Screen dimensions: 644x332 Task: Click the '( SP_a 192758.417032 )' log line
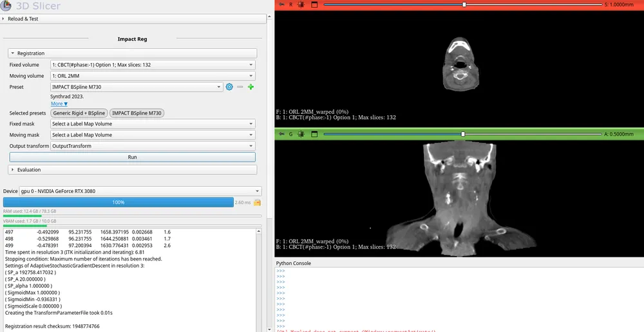(x=30, y=273)
